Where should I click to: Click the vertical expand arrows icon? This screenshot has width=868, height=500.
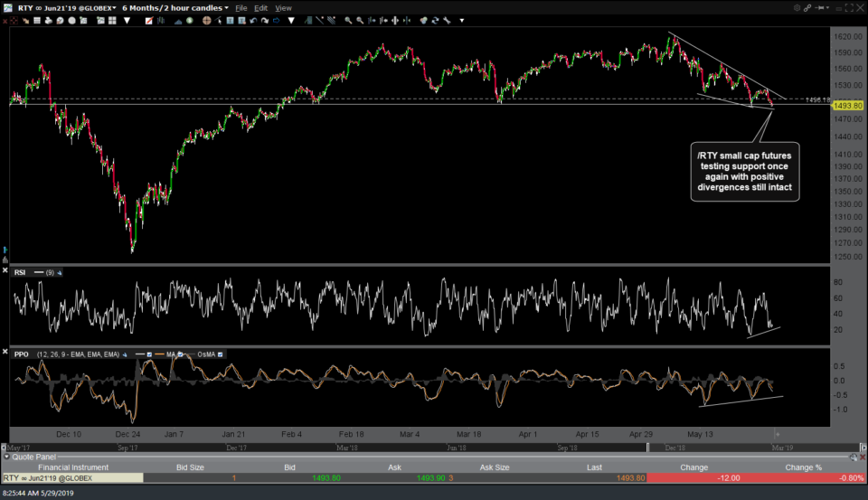pyautogui.click(x=395, y=21)
